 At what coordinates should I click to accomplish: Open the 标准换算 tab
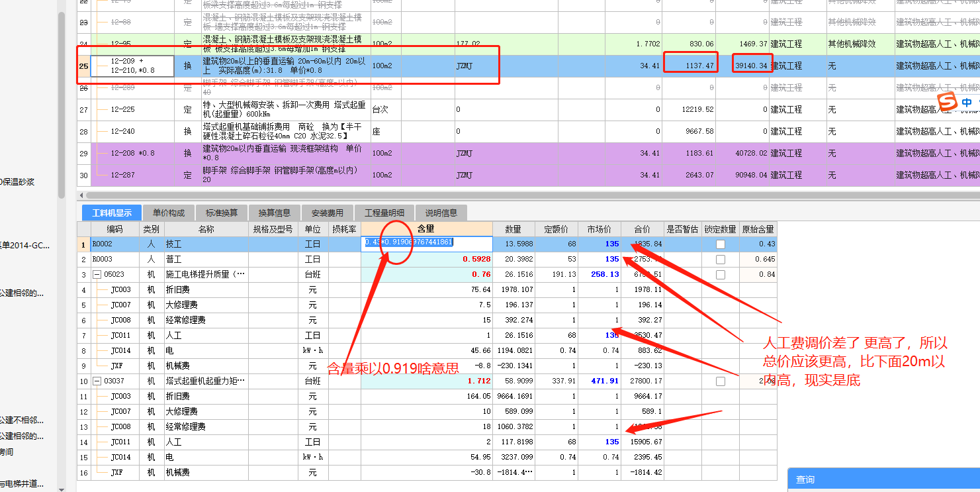[x=222, y=213]
